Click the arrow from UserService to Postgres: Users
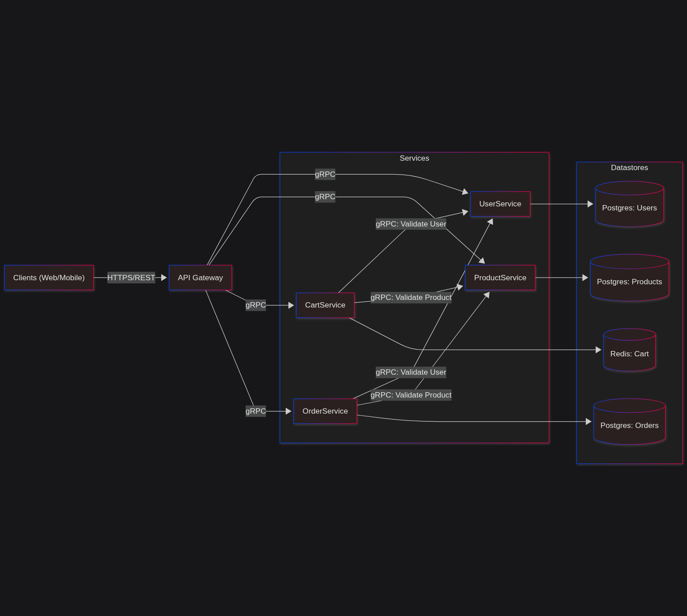Viewport: 687px width, 616px height. (560, 204)
